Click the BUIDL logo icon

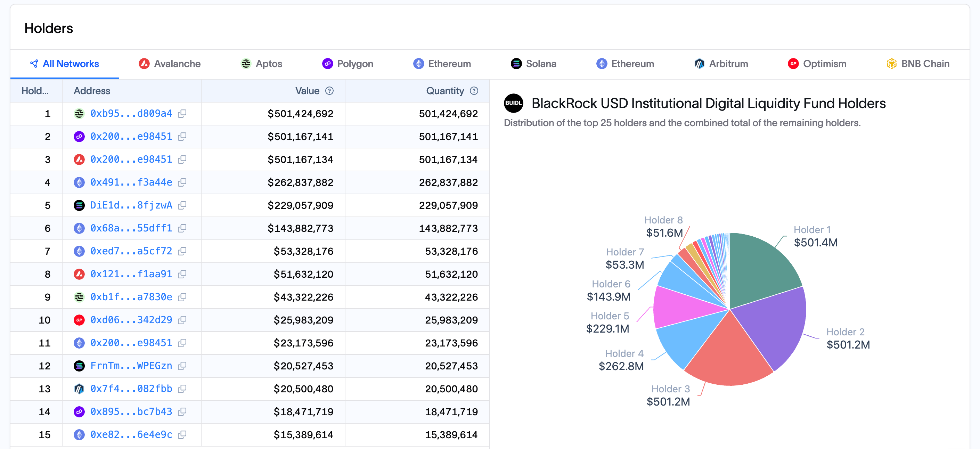(x=513, y=103)
